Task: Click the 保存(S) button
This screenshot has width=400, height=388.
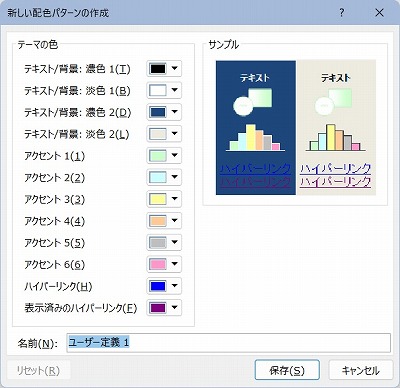Action: (287, 370)
